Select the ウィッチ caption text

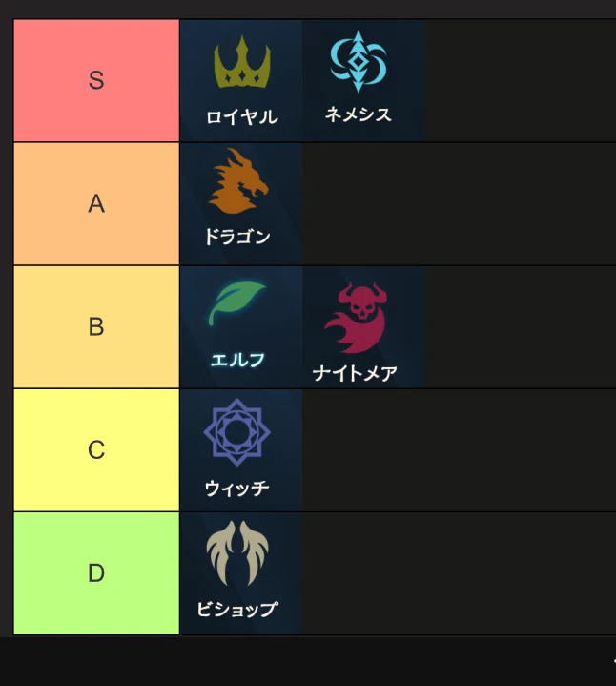point(236,489)
